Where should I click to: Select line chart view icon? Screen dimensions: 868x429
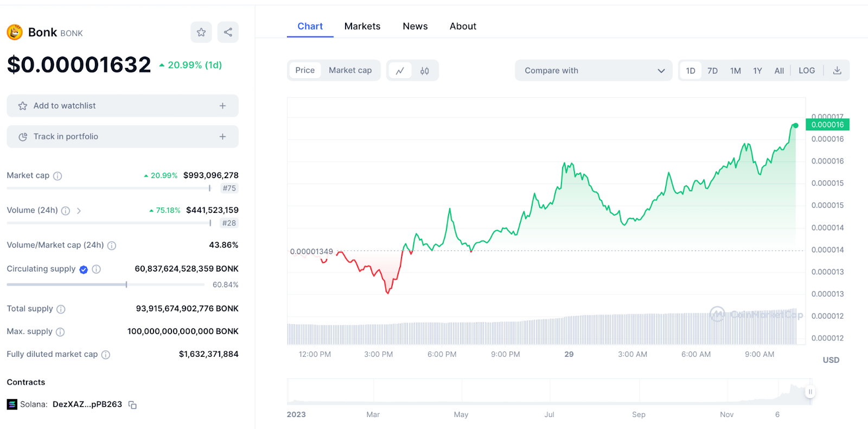[x=400, y=71]
